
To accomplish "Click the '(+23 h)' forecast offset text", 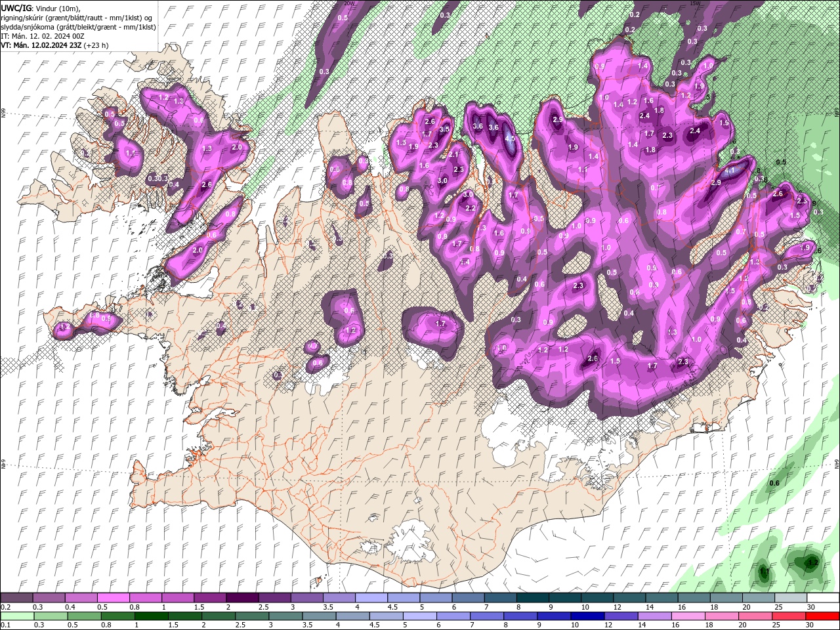I will (96, 45).
